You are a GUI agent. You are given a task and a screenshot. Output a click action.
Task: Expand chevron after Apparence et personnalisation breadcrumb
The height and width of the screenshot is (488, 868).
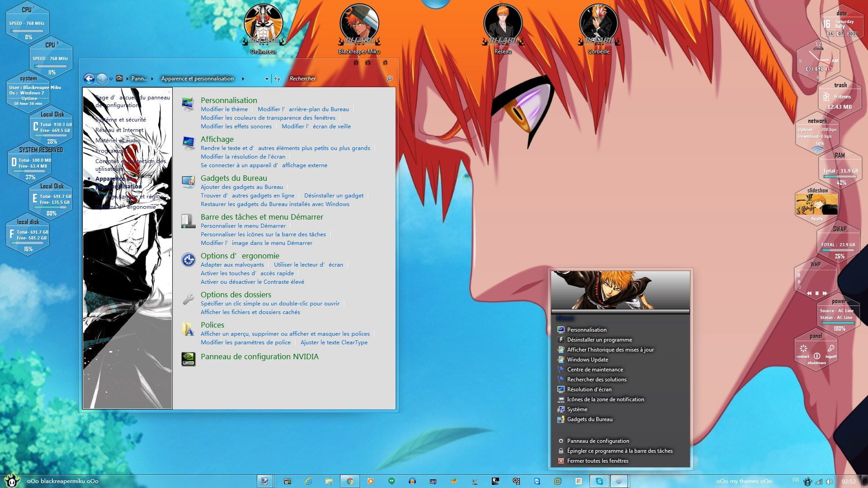click(x=243, y=79)
